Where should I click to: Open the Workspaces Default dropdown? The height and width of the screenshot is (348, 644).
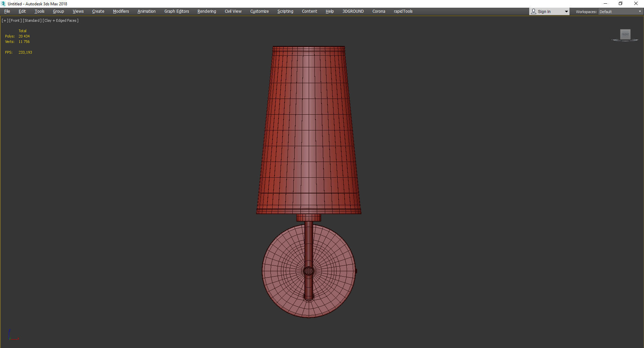(x=620, y=12)
